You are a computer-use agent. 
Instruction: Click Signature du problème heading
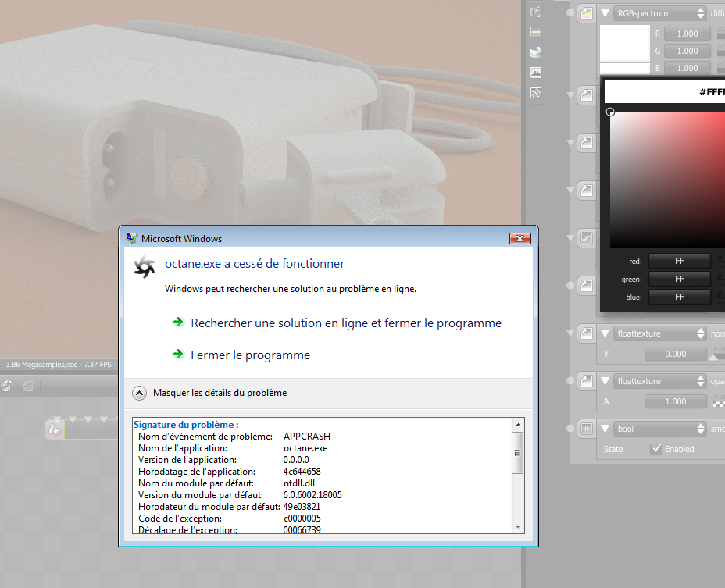click(x=187, y=424)
